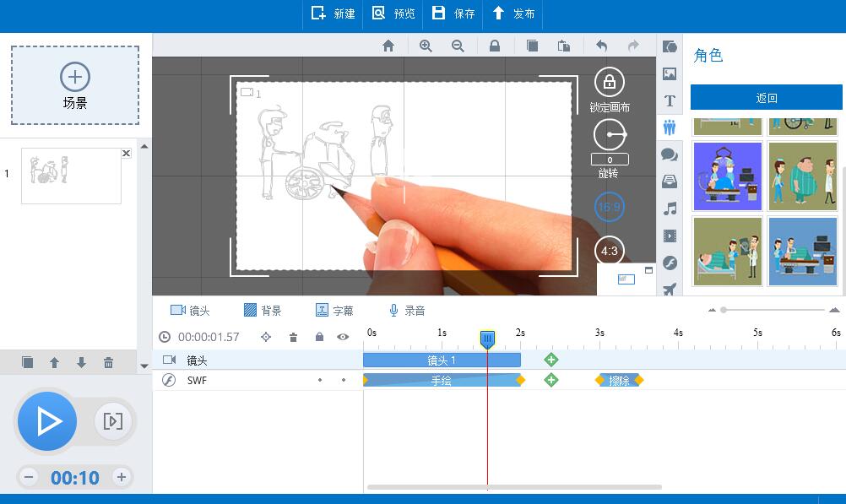The width and height of the screenshot is (846, 504).
Task: Increase duration with the plus stepper
Action: point(122,477)
